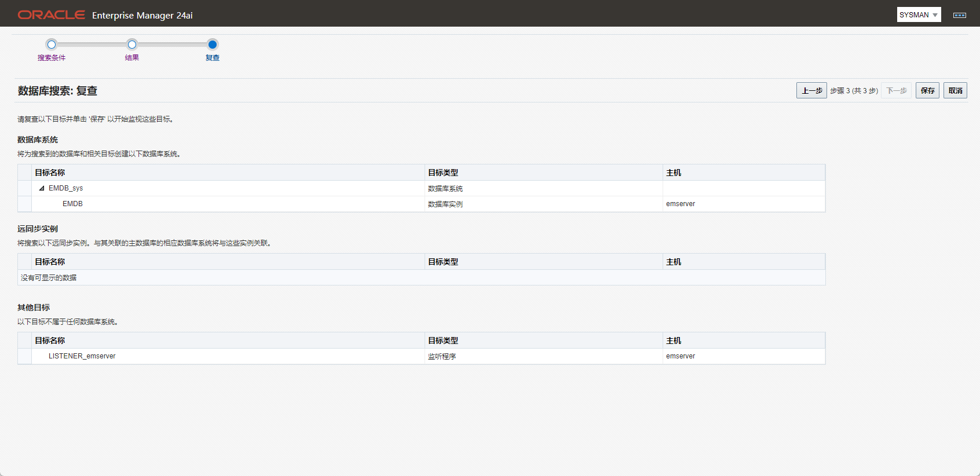Click the 步骤 3 (共 3 步) indicator
The image size is (980, 476).
854,91
